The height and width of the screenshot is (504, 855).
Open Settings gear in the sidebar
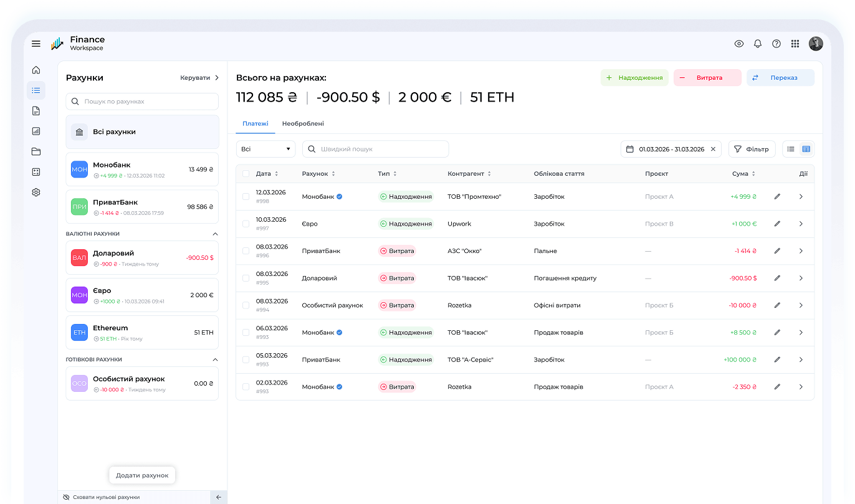tap(36, 193)
